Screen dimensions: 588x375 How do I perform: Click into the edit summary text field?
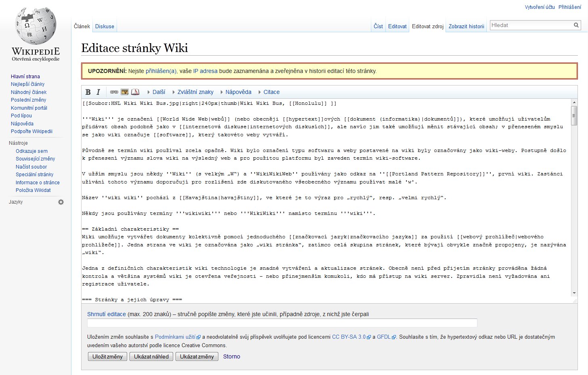[x=282, y=323]
